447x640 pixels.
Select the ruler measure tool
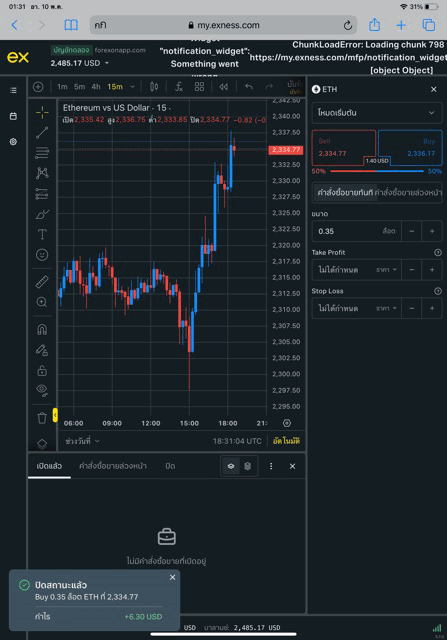click(x=42, y=282)
